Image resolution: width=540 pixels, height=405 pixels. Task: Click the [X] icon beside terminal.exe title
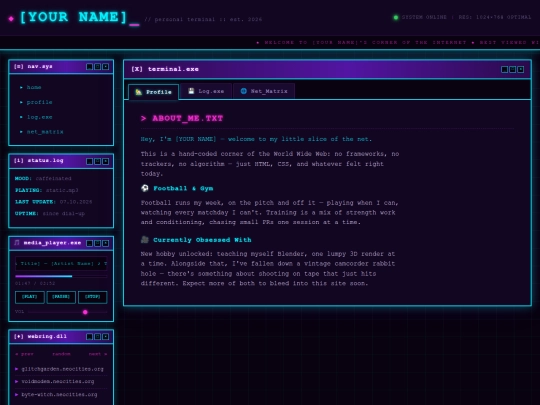point(137,69)
